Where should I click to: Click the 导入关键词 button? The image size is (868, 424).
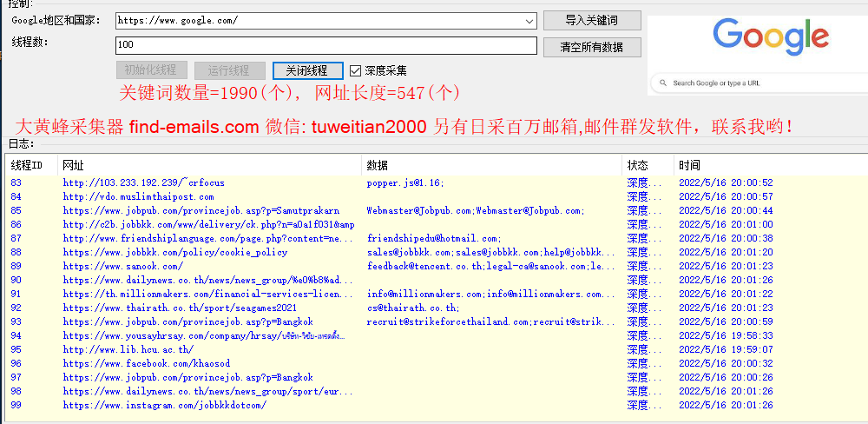(592, 21)
